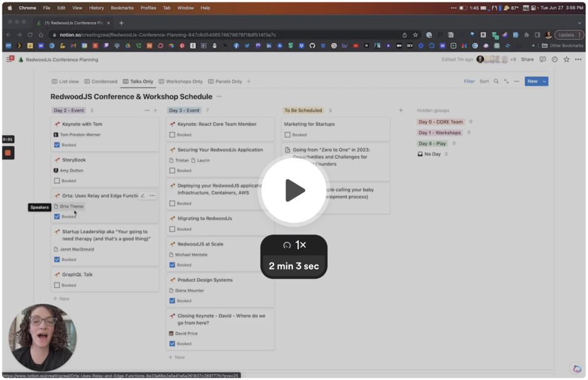
Task: Open the database search magnifier icon
Action: 496,81
